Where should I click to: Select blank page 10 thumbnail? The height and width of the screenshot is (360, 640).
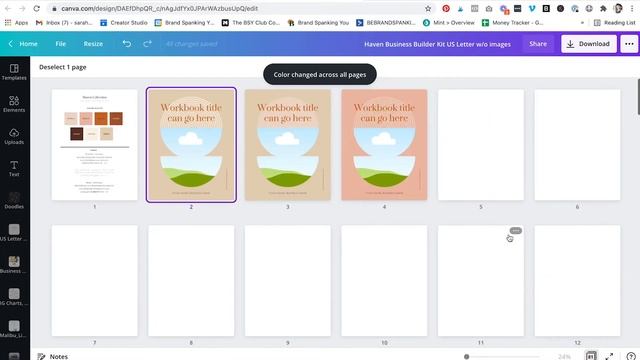click(x=384, y=281)
